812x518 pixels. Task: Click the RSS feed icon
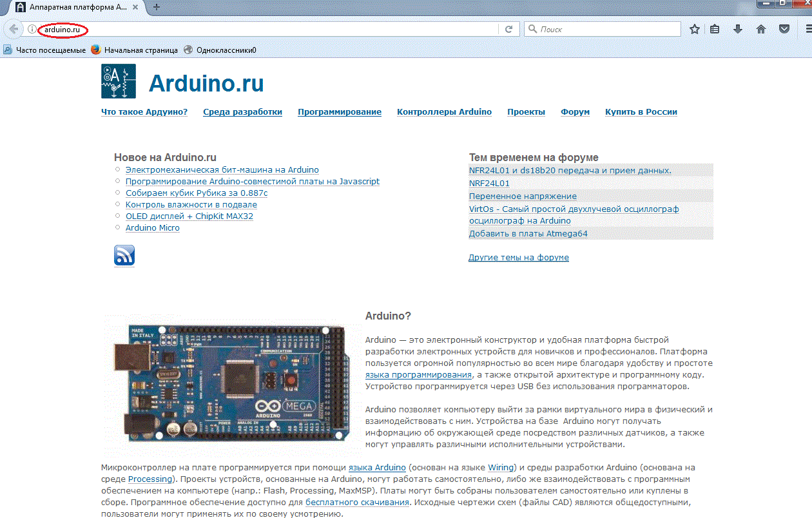pos(124,255)
